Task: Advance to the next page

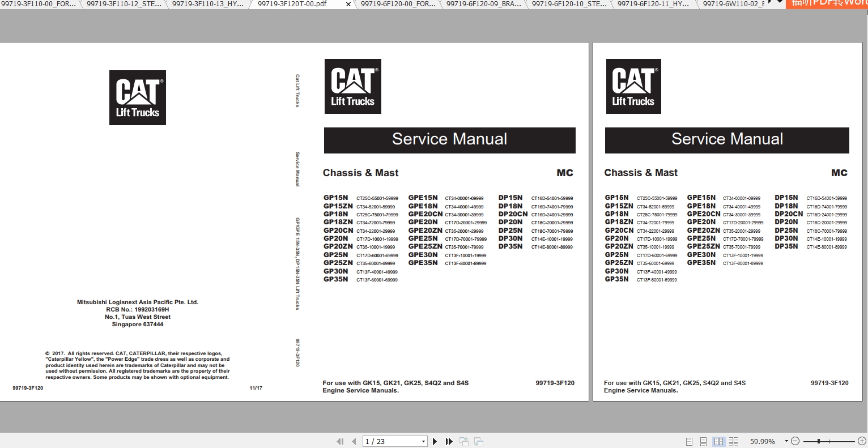Action: pyautogui.click(x=435, y=441)
